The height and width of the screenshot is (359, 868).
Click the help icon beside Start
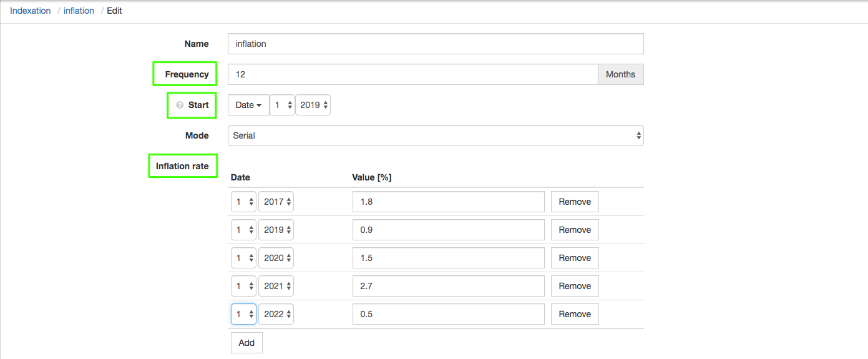point(180,105)
